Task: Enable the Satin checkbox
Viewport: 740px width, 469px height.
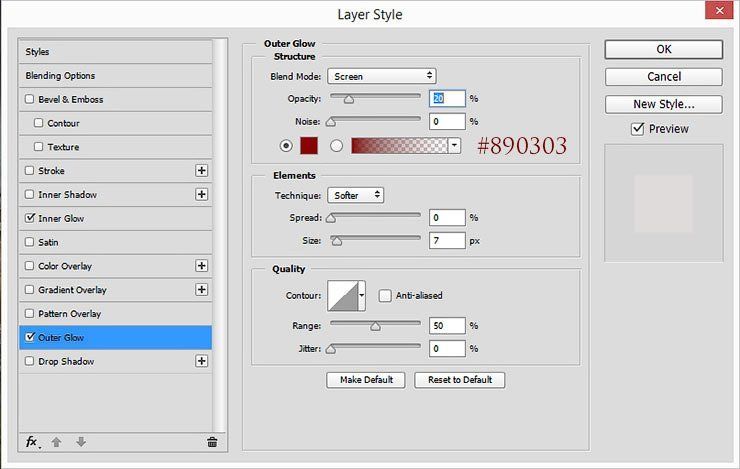Action: [x=29, y=242]
